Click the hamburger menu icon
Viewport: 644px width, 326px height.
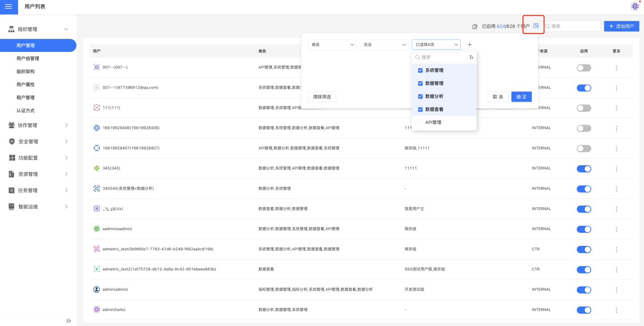(8, 7)
